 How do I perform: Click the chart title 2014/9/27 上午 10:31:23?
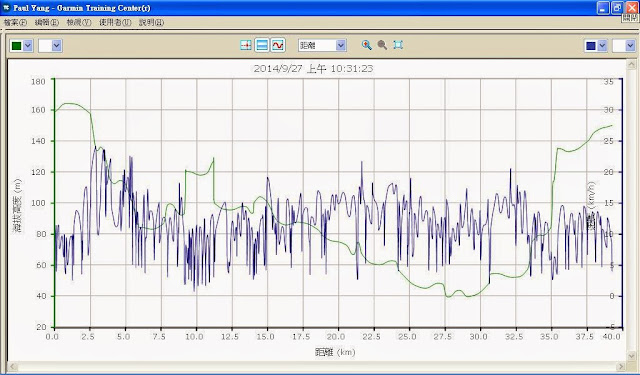313,69
